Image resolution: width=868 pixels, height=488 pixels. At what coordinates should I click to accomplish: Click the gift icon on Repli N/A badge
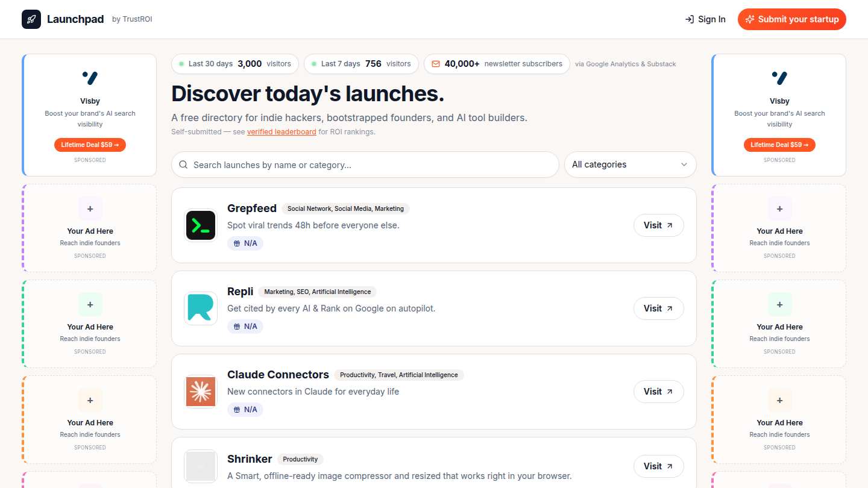(x=237, y=327)
